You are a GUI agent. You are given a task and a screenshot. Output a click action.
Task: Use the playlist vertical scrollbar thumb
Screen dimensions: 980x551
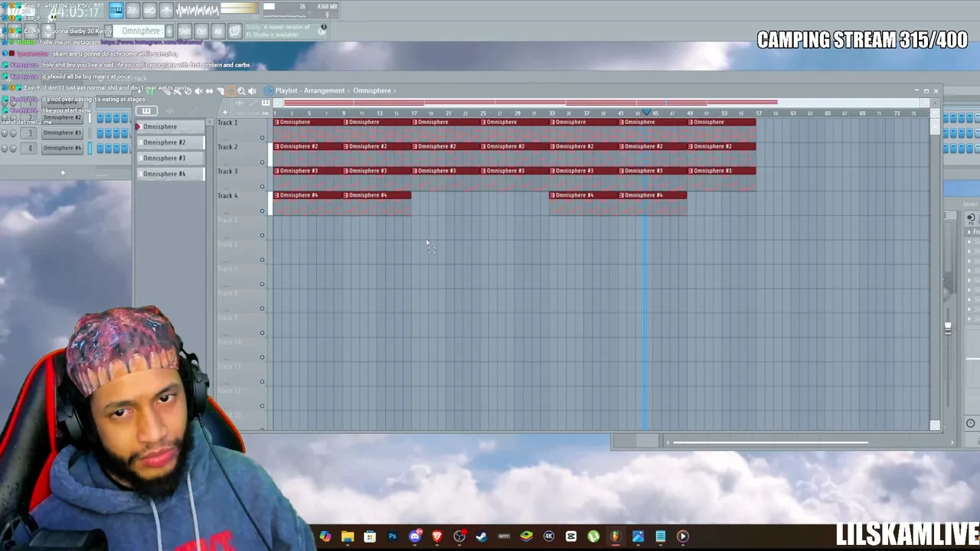[x=935, y=128]
